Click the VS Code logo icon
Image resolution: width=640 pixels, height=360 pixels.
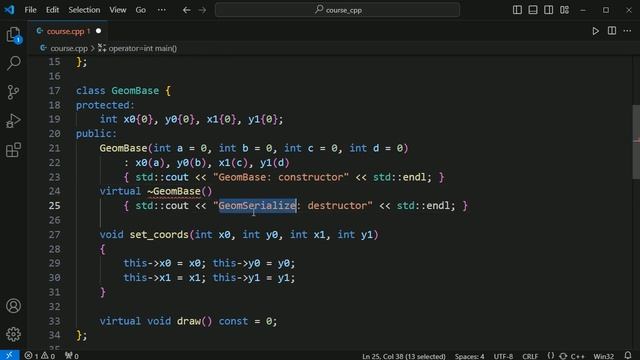point(9,9)
